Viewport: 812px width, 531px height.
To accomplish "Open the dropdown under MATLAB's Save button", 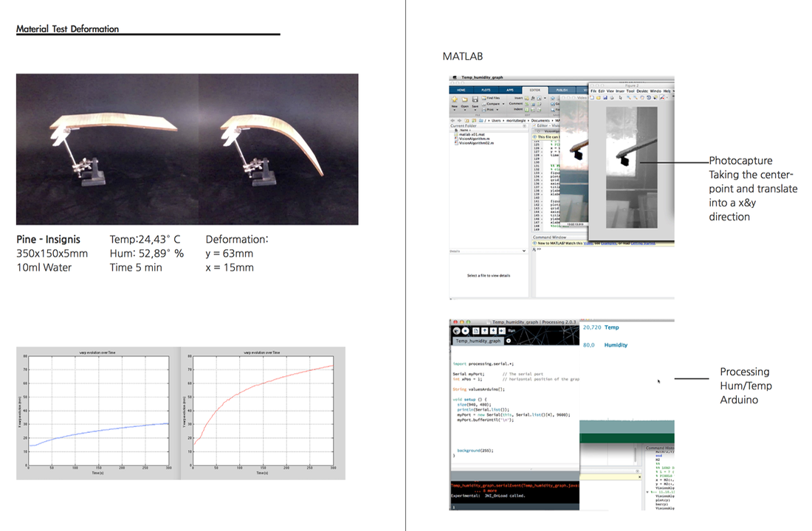I will (475, 110).
